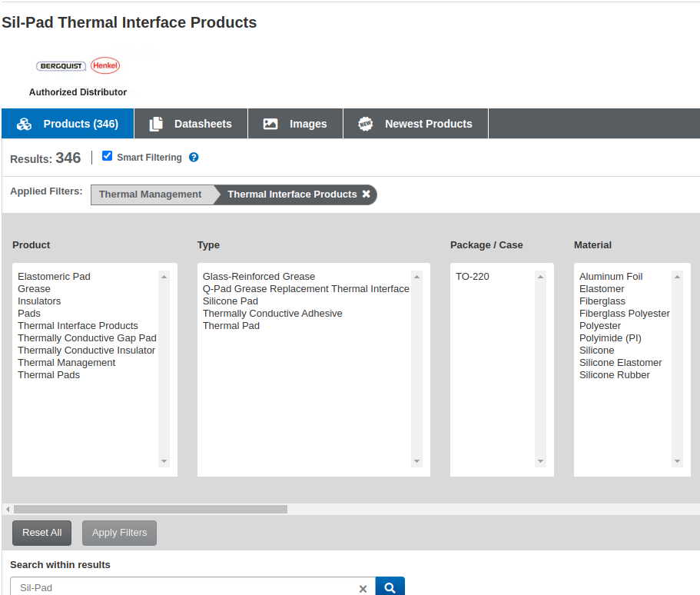Select Pads in Product list
The image size is (700, 595).
[x=29, y=314]
